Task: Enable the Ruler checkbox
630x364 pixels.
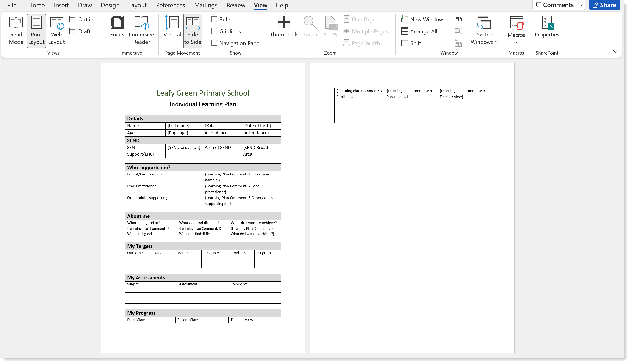Action: pos(214,19)
